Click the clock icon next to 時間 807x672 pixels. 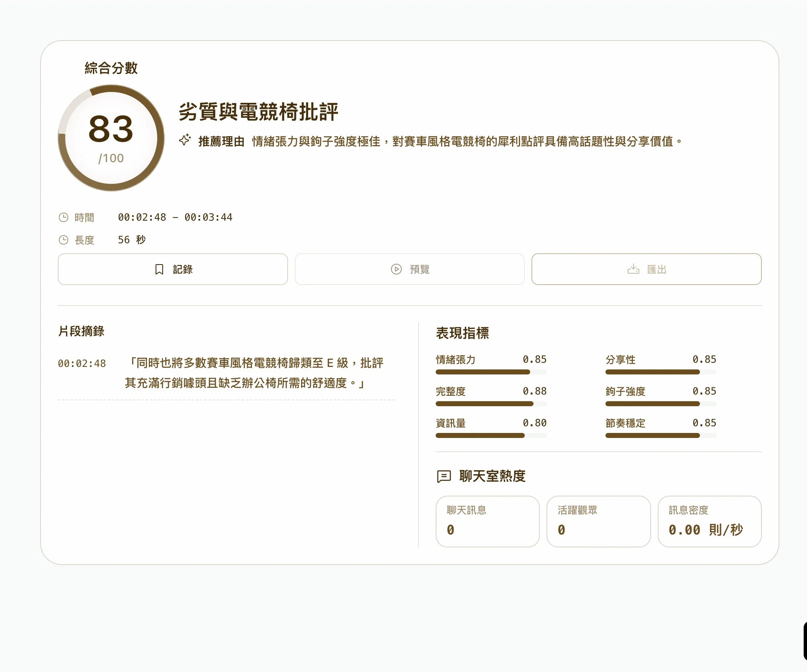click(x=64, y=217)
